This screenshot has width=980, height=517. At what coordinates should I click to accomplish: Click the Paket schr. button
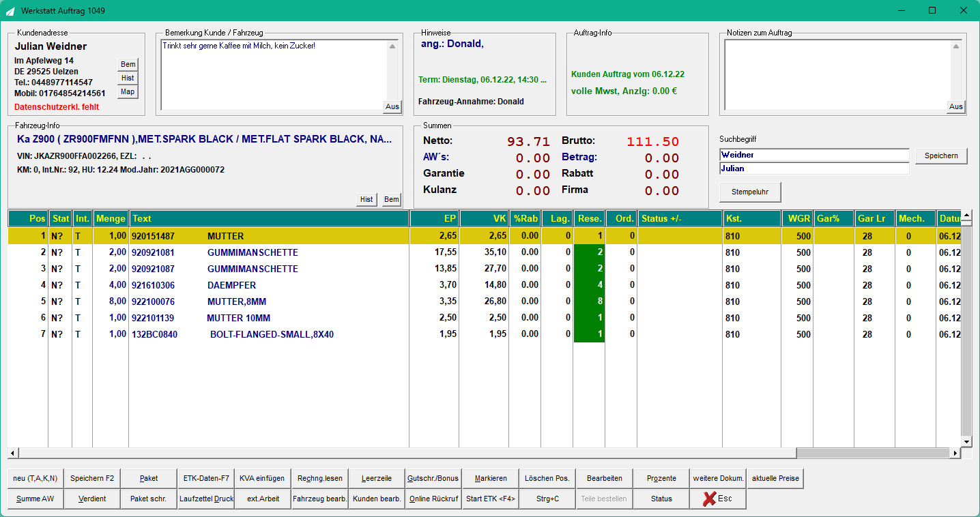pos(149,499)
